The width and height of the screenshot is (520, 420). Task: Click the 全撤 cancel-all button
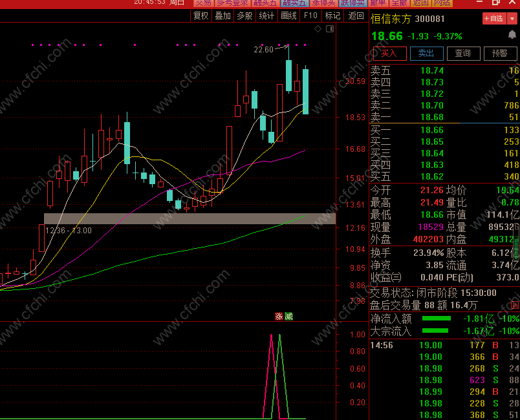coord(399,3)
